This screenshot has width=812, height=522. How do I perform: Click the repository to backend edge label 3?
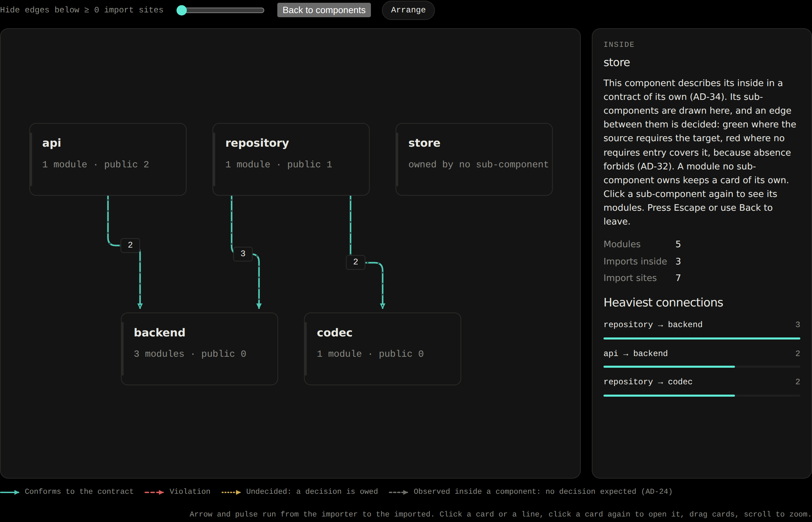tap(243, 254)
